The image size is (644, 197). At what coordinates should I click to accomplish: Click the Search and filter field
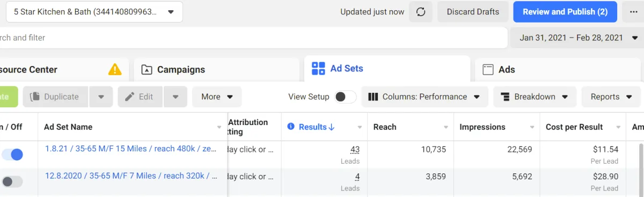click(253, 38)
